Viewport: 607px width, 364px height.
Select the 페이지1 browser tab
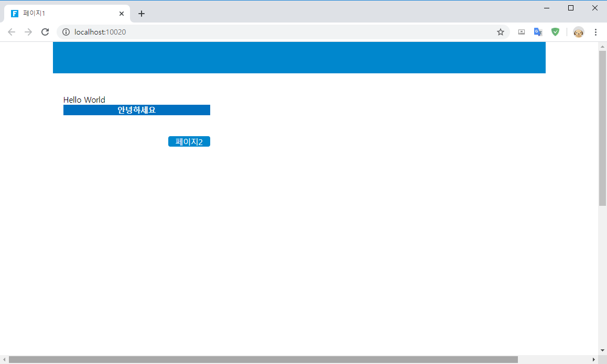pos(63,14)
